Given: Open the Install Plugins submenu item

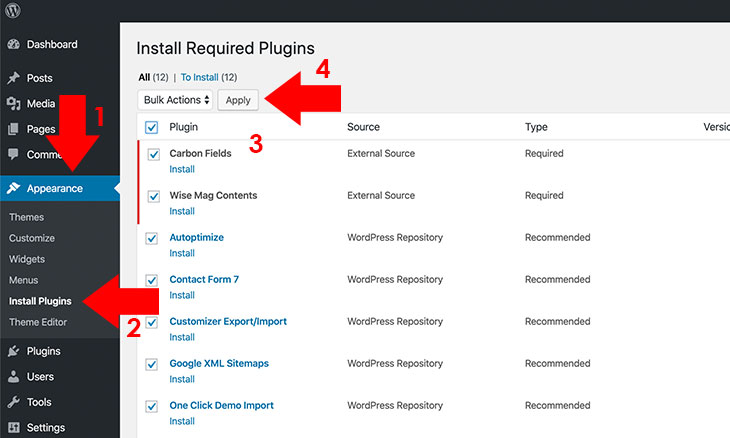Looking at the screenshot, I should pos(40,301).
